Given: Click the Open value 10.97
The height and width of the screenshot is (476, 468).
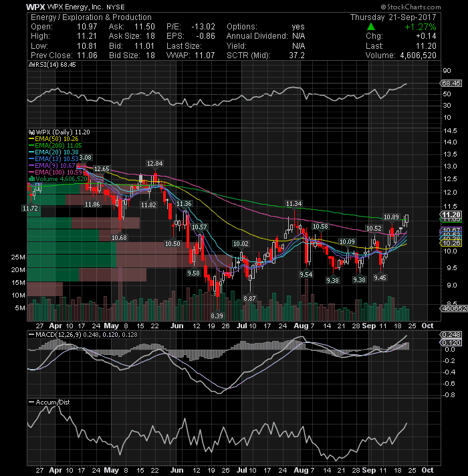Looking at the screenshot, I should (87, 27).
